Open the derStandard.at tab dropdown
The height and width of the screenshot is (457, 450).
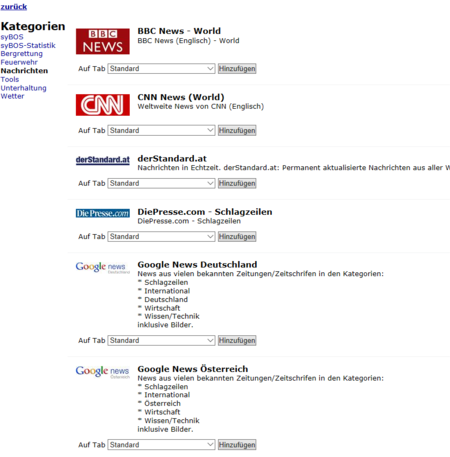(x=161, y=183)
